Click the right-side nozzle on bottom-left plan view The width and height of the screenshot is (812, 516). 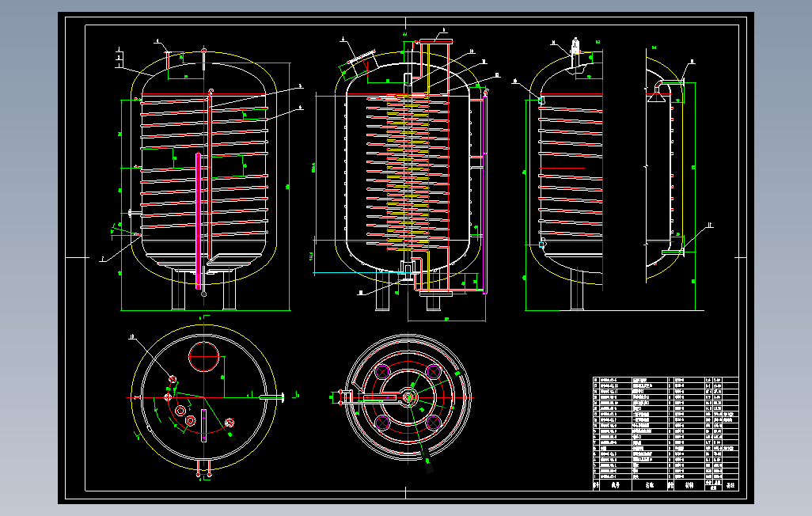pos(272,397)
